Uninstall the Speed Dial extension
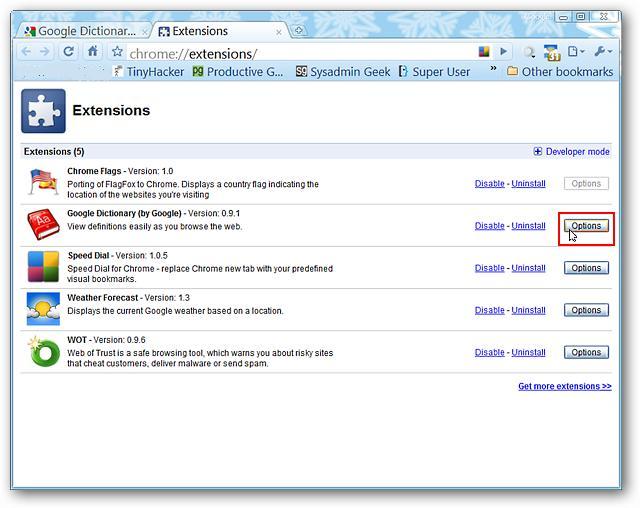640x508 pixels. click(528, 268)
